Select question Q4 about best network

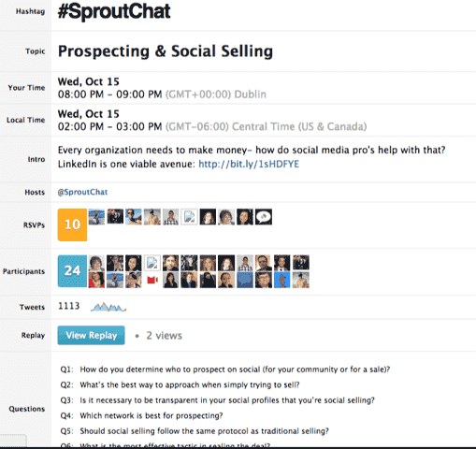(141, 415)
